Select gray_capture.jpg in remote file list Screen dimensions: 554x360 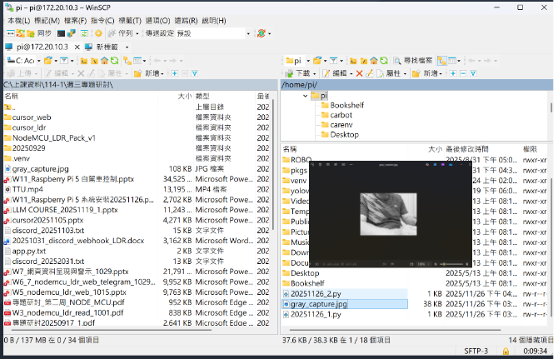point(319,304)
